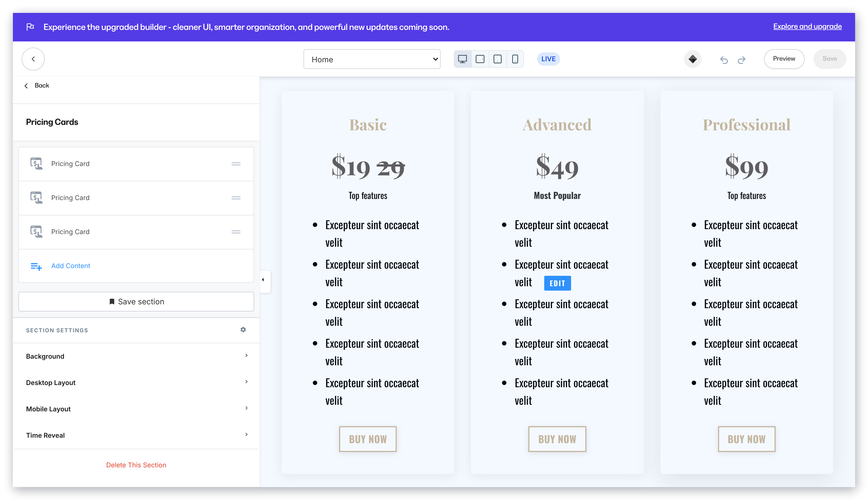Screen dimensions: 868x500
Task: Open Section Settings gear icon
Action: pos(243,330)
